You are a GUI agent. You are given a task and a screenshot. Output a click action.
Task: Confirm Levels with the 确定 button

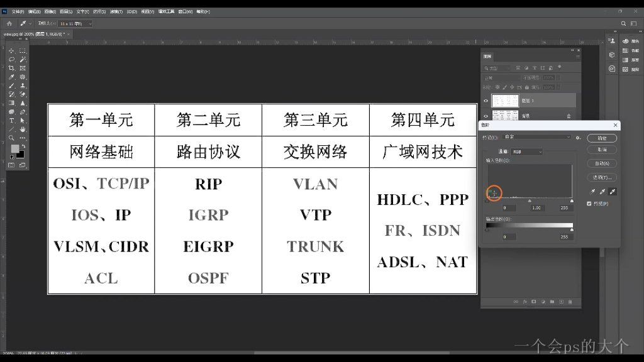coord(602,138)
